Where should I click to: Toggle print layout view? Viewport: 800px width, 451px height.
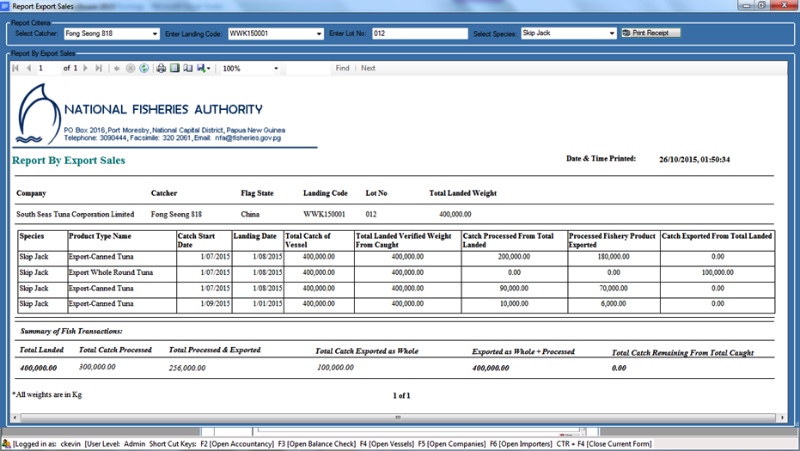click(174, 68)
